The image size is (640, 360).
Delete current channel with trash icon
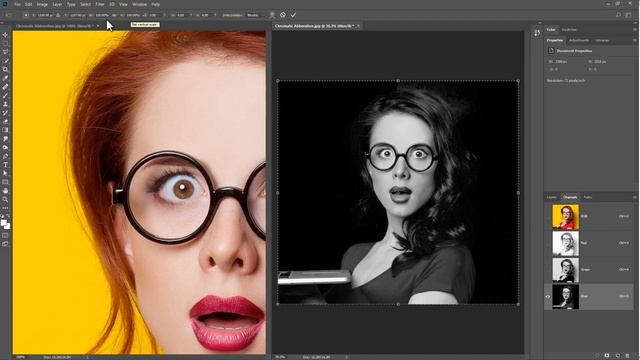point(627,356)
